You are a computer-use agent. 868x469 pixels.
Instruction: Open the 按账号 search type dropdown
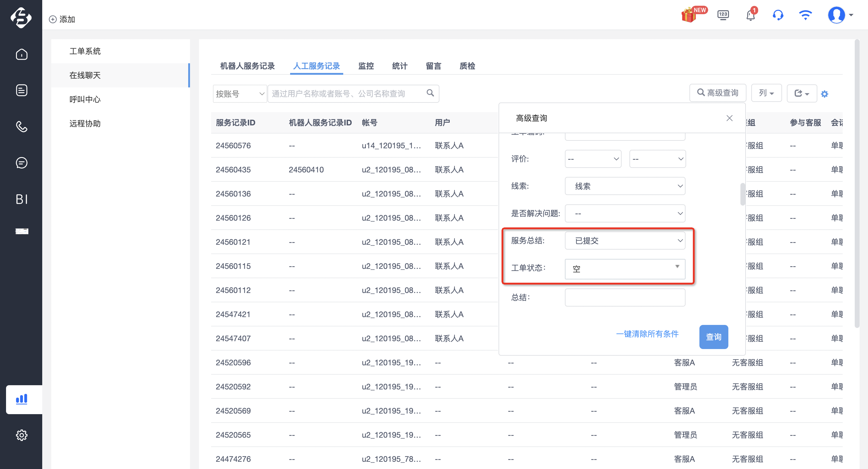[239, 93]
